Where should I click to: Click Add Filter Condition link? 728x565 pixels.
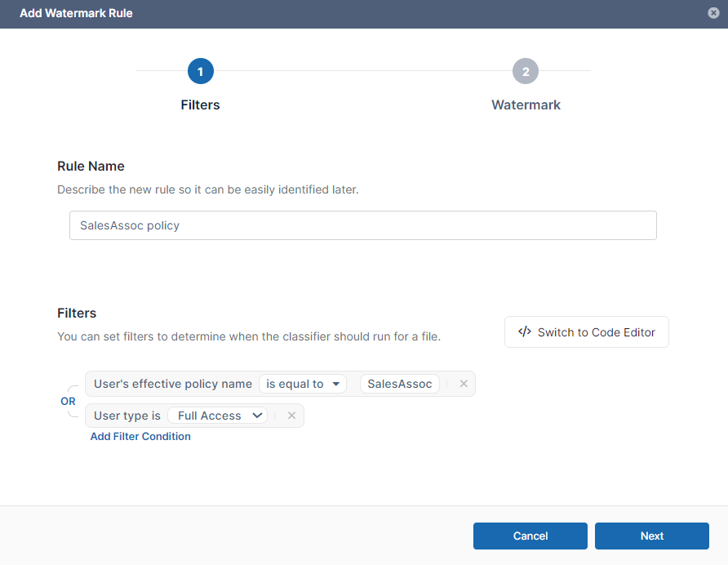(140, 437)
